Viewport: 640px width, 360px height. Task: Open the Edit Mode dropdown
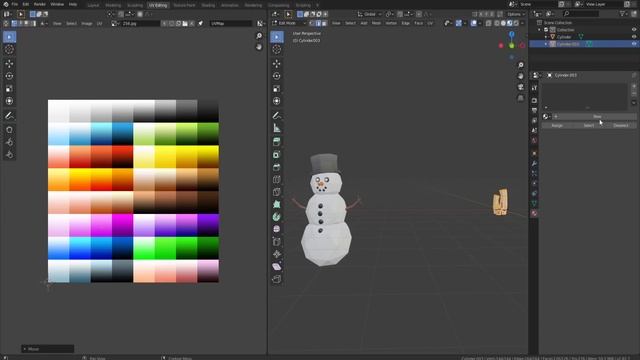[x=288, y=23]
